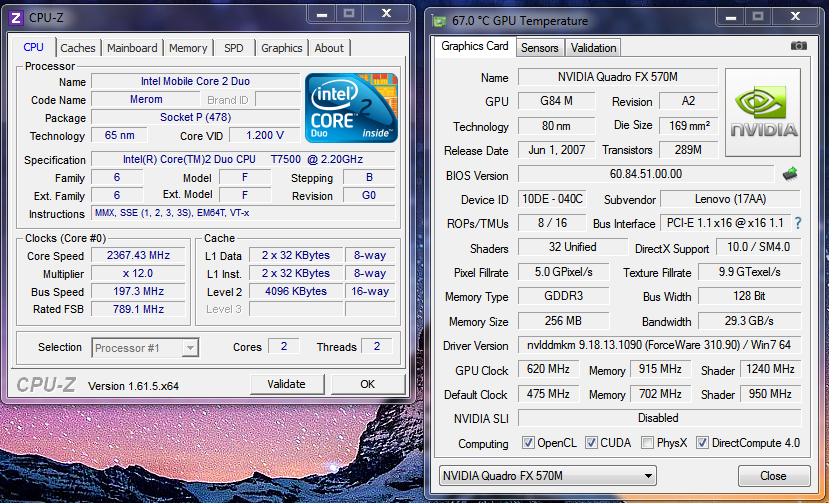Click the CPU-Z title bar icon
Image resolution: width=829 pixels, height=503 pixels.
click(x=16, y=18)
